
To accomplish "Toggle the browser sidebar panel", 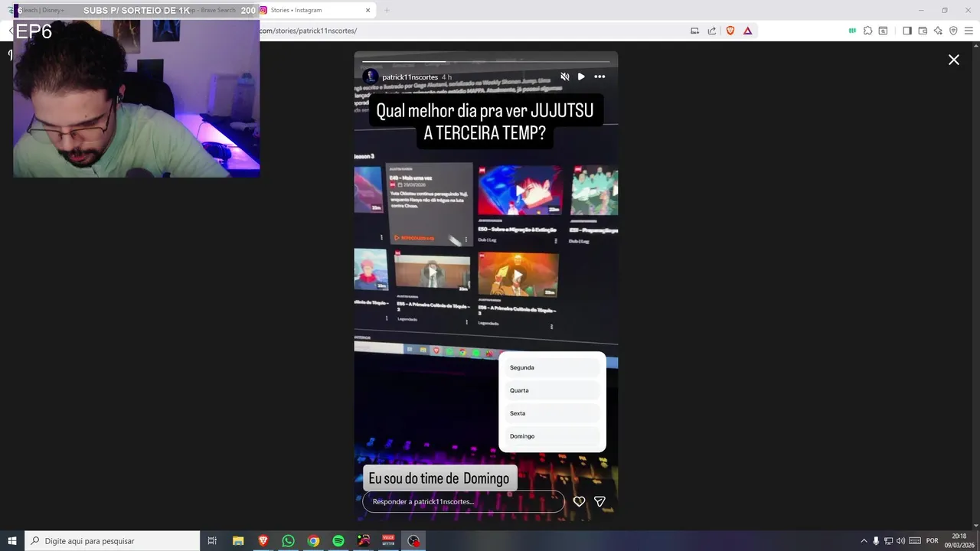I will [907, 31].
